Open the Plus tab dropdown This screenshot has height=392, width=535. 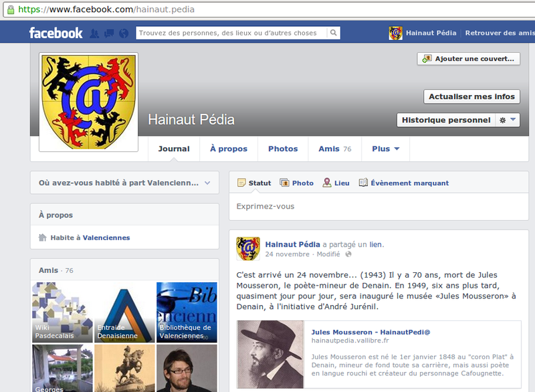click(x=385, y=149)
